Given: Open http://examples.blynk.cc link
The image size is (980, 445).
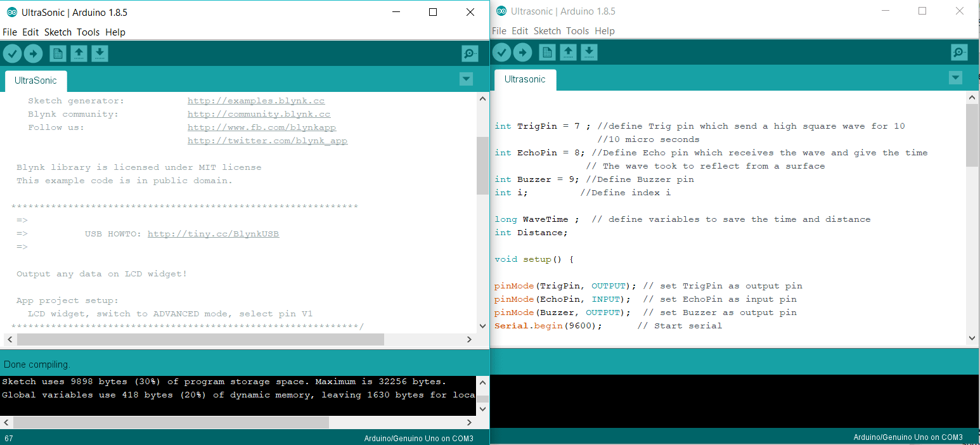Looking at the screenshot, I should (x=256, y=101).
